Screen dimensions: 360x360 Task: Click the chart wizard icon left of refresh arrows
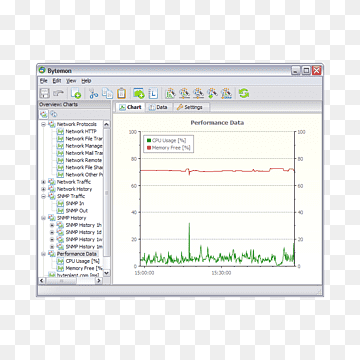226,93
